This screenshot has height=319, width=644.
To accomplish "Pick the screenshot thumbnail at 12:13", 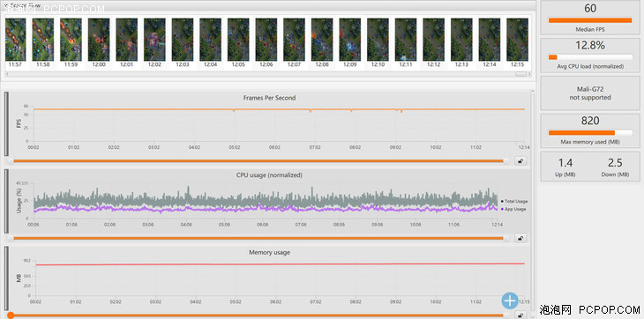I will pos(461,40).
